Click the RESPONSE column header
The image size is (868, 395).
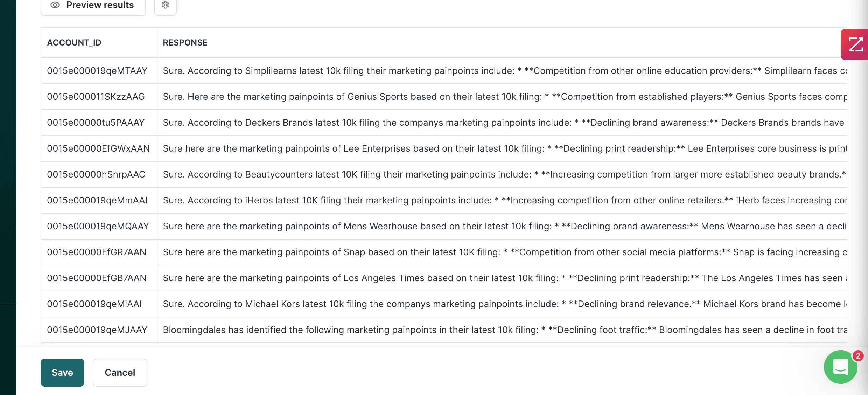[x=185, y=43]
